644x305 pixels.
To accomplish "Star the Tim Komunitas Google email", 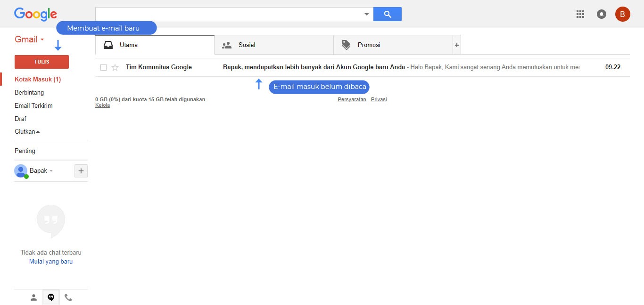I will coord(115,67).
